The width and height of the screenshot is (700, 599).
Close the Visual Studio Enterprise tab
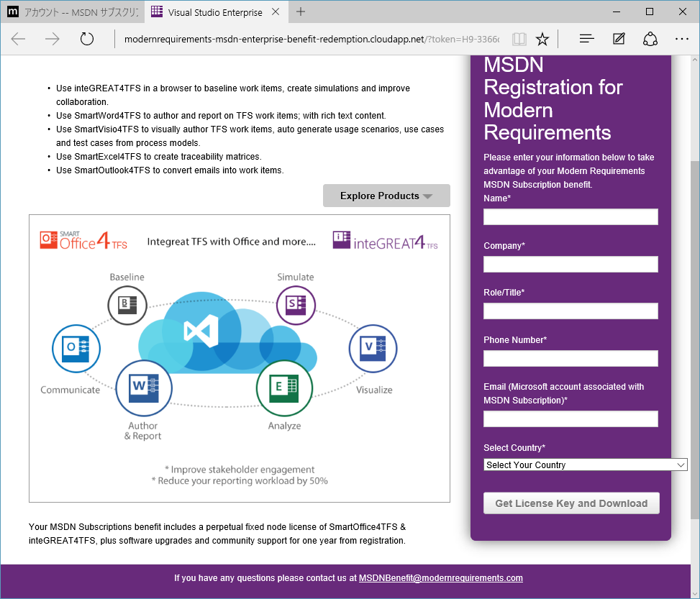pos(276,12)
